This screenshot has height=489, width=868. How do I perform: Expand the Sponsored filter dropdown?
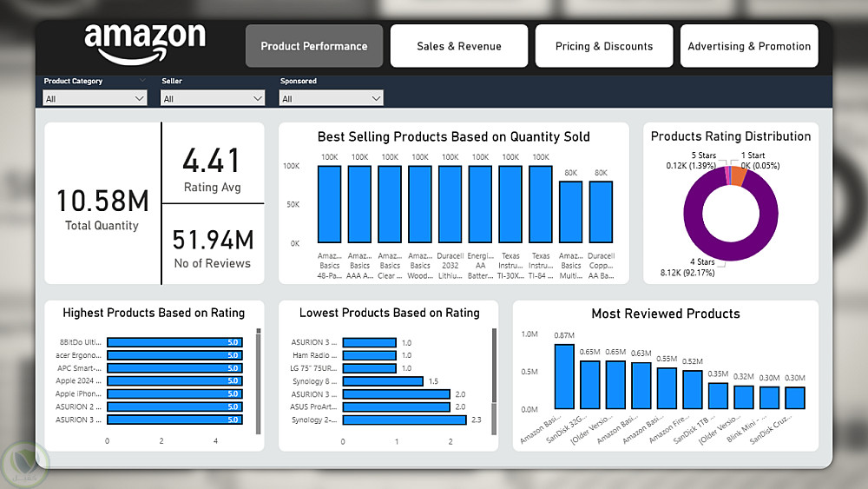pyautogui.click(x=331, y=98)
